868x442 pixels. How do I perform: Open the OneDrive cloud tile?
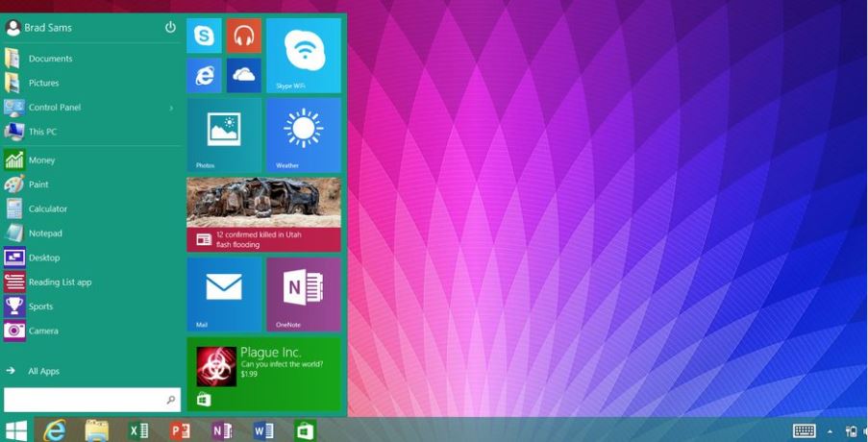tap(243, 75)
